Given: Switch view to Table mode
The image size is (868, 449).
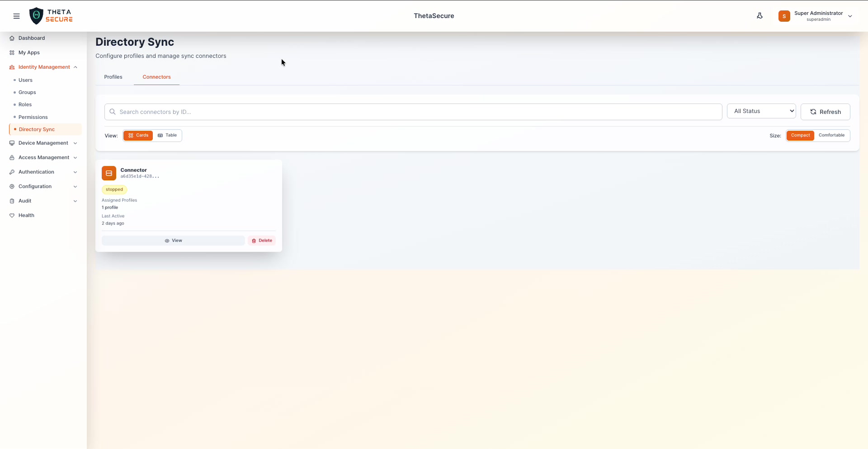Looking at the screenshot, I should 167,135.
